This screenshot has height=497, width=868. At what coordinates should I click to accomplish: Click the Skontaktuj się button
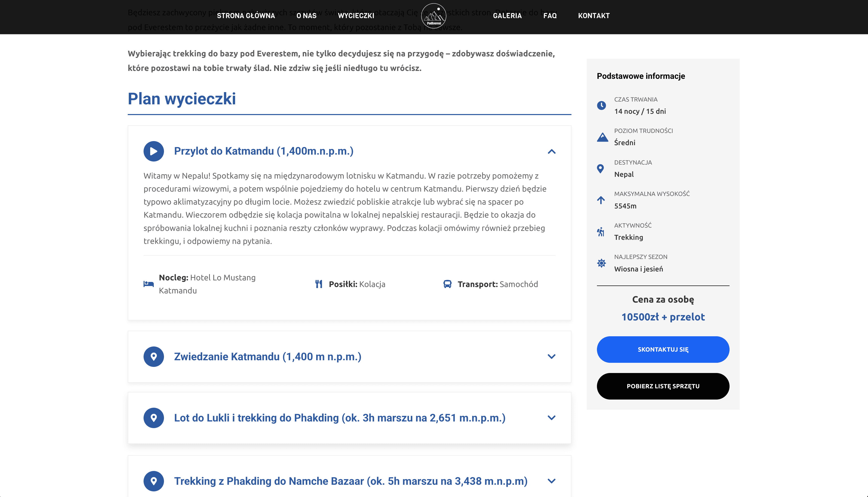point(663,350)
